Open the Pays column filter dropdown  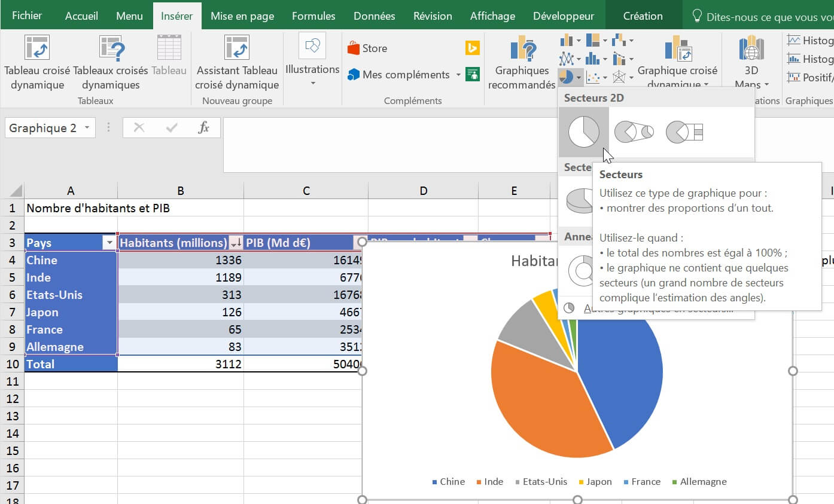tap(109, 243)
